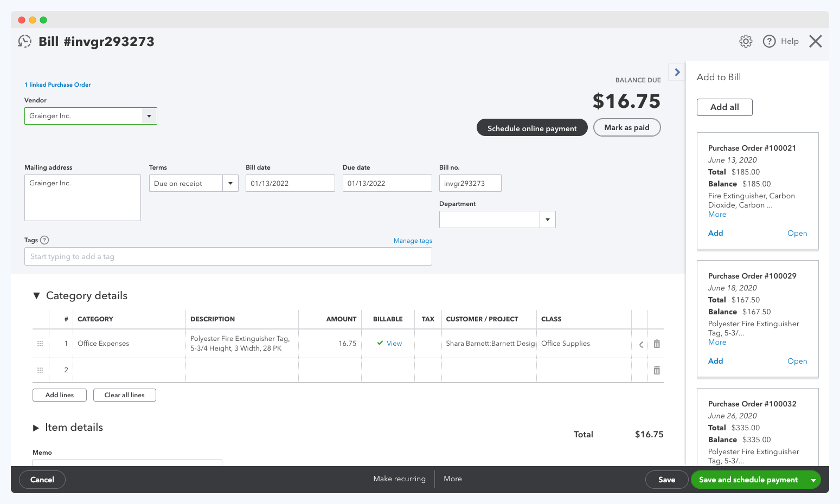
Task: Click the Manage tags link
Action: tap(413, 240)
